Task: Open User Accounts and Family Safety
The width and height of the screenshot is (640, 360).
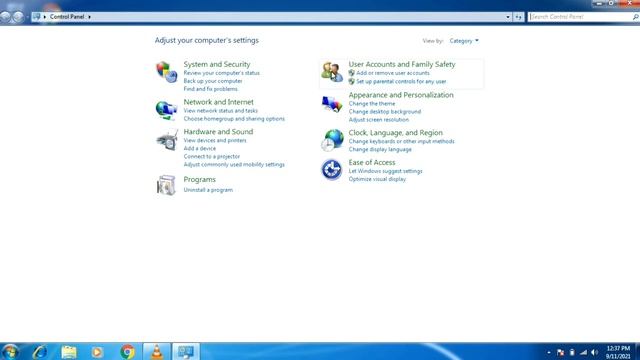Action: coord(402,64)
